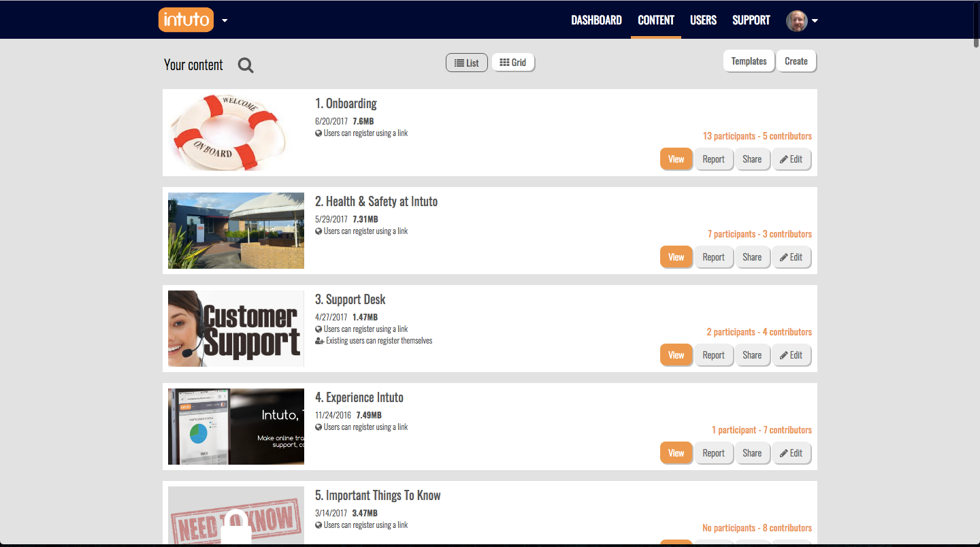The image size is (980, 547).
Task: Edit the Onboarding course
Action: (791, 159)
